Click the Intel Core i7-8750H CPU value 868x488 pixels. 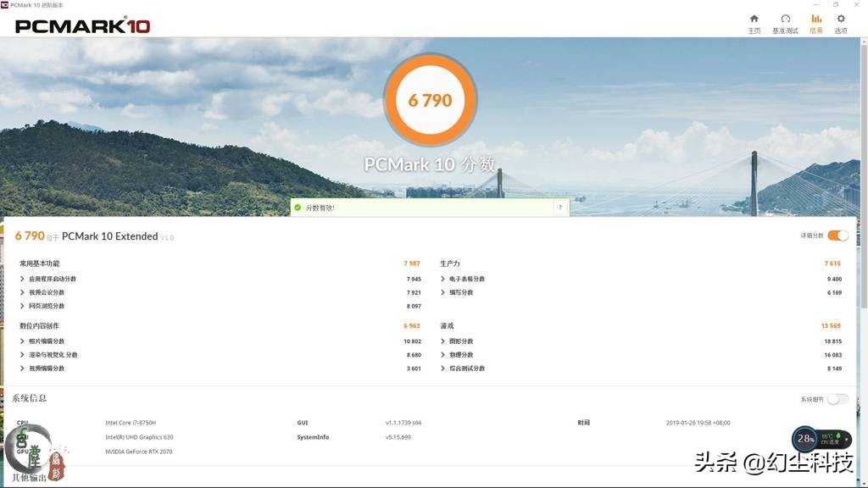(x=131, y=423)
